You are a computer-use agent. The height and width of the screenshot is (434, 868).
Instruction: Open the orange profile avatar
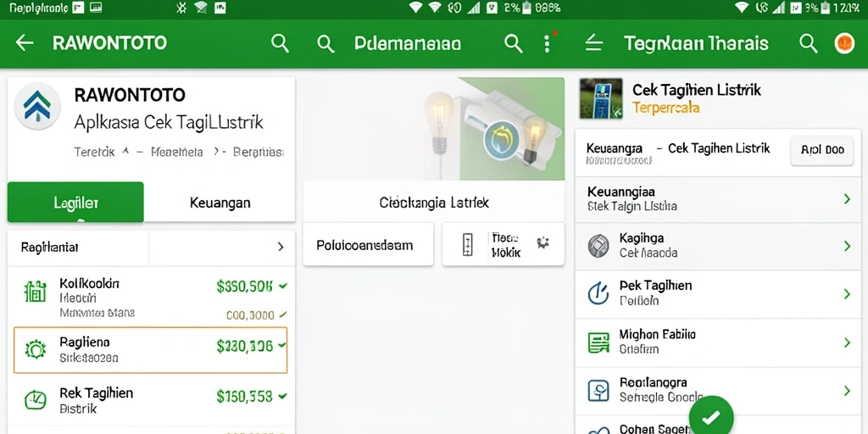tap(845, 43)
